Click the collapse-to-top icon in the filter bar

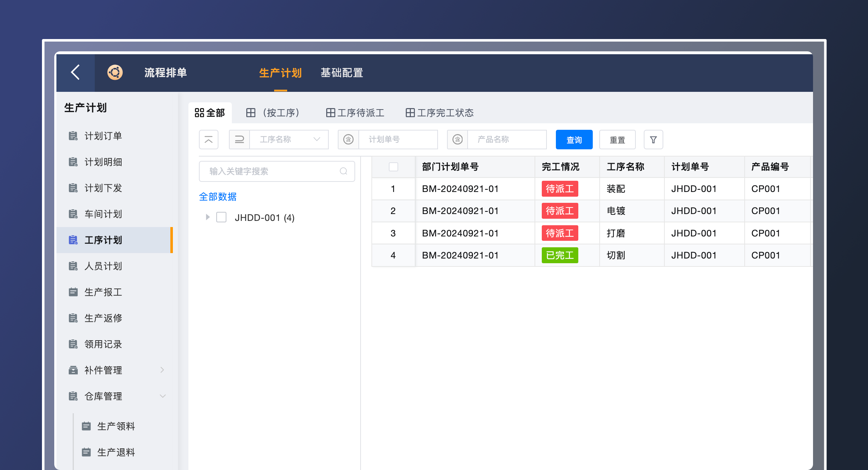click(x=209, y=140)
